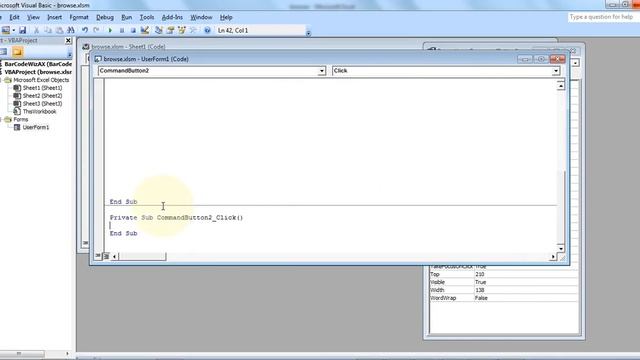Screen dimensions: 640x360
Task: Click the code window scroll down arrow
Action: tap(561, 248)
